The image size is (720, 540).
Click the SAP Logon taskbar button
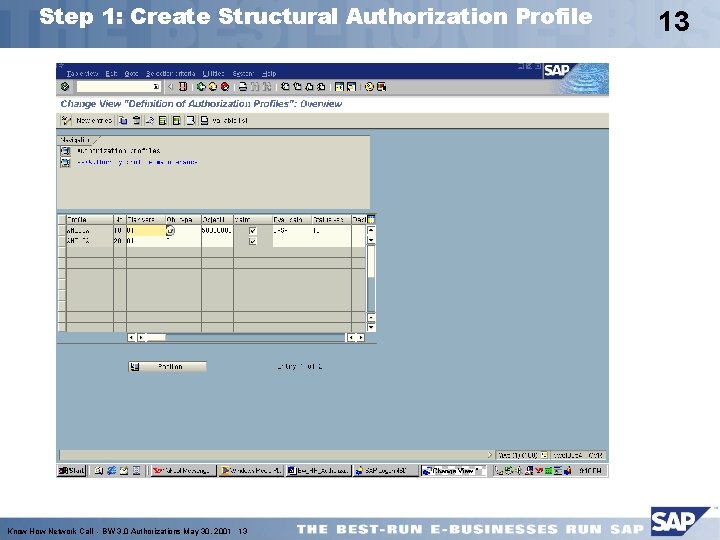click(386, 471)
